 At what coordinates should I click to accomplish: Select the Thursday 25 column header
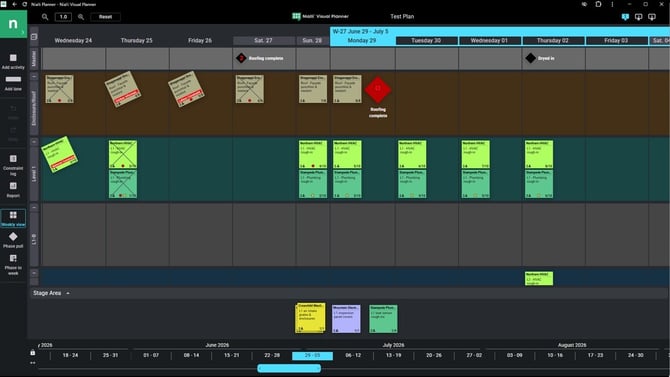(136, 41)
